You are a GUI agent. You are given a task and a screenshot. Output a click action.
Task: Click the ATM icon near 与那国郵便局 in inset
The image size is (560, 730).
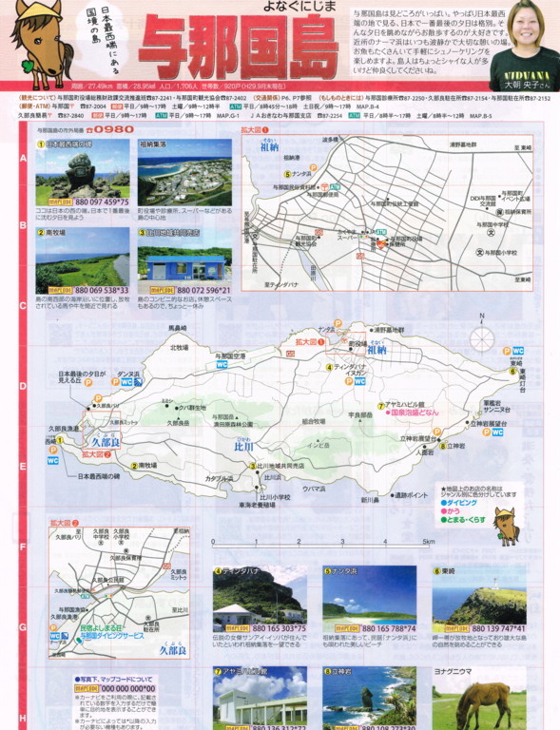click(x=335, y=186)
